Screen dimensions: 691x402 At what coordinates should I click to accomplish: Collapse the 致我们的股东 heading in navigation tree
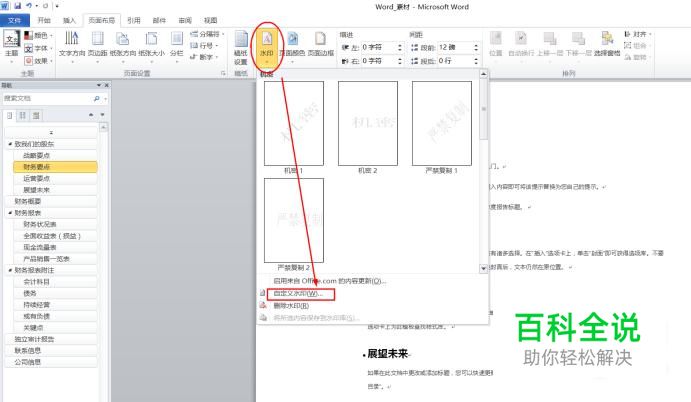click(x=10, y=144)
